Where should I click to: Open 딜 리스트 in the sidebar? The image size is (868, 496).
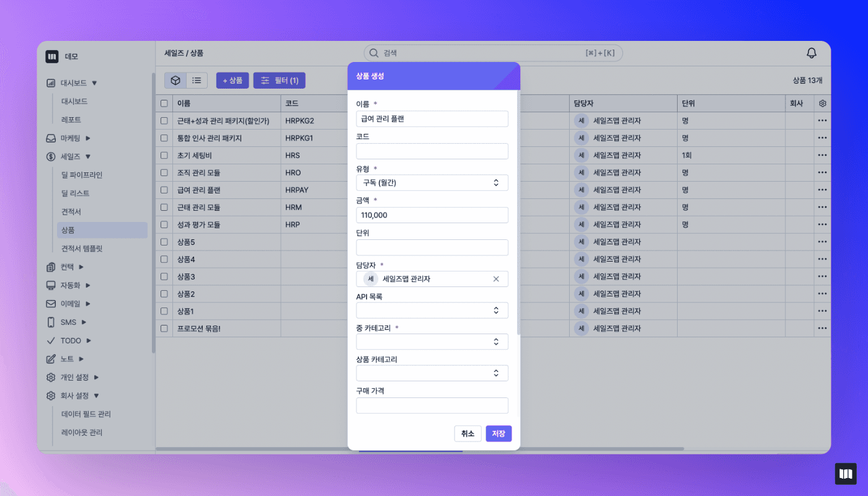pos(75,193)
